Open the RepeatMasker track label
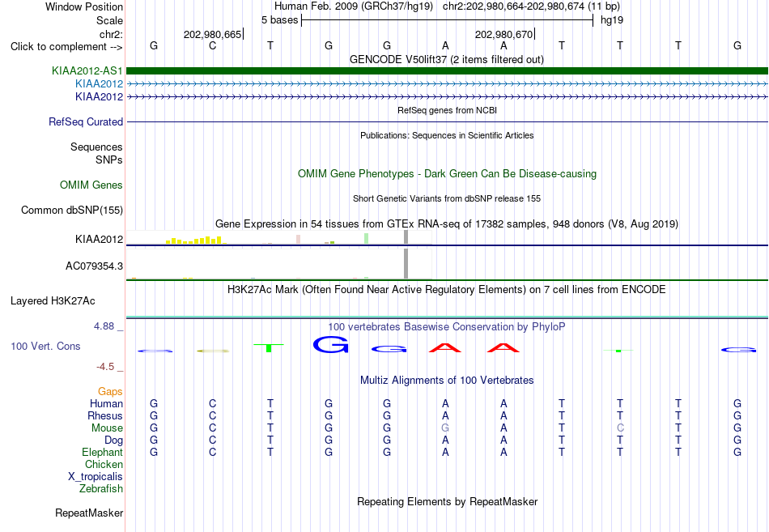Screen dimensions: 769x532 [89, 513]
